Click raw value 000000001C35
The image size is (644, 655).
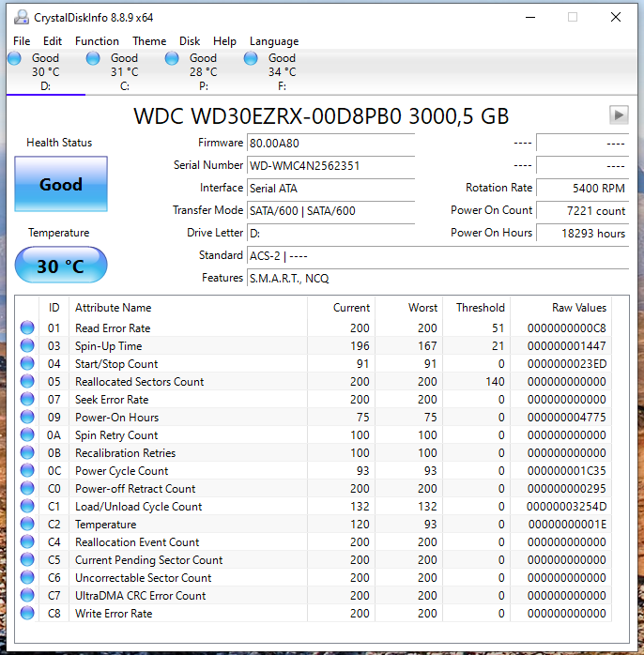coord(566,471)
